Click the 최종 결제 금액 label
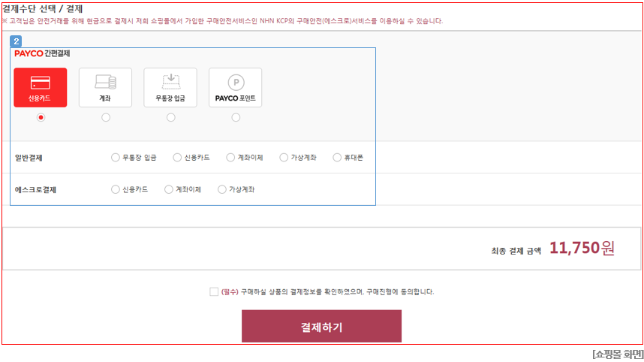 [516, 251]
